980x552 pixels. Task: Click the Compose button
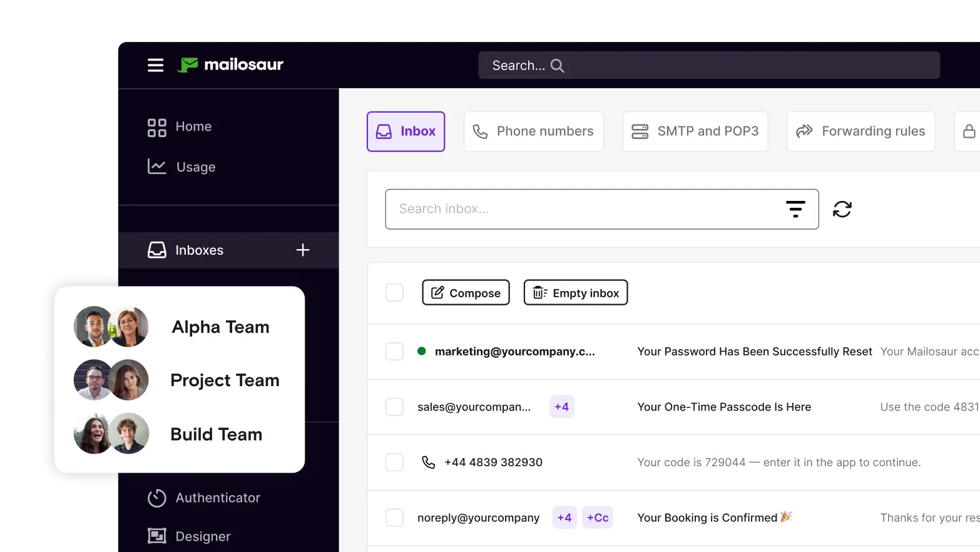466,292
